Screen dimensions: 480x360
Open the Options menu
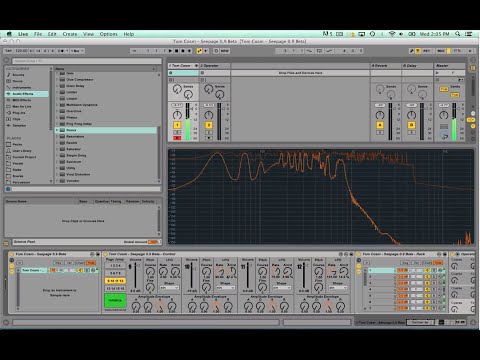coord(109,34)
